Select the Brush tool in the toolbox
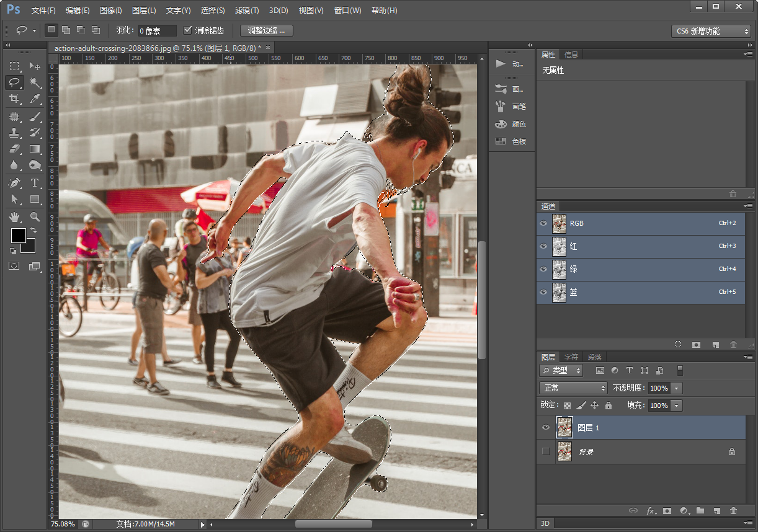The height and width of the screenshot is (532, 758). [35, 117]
